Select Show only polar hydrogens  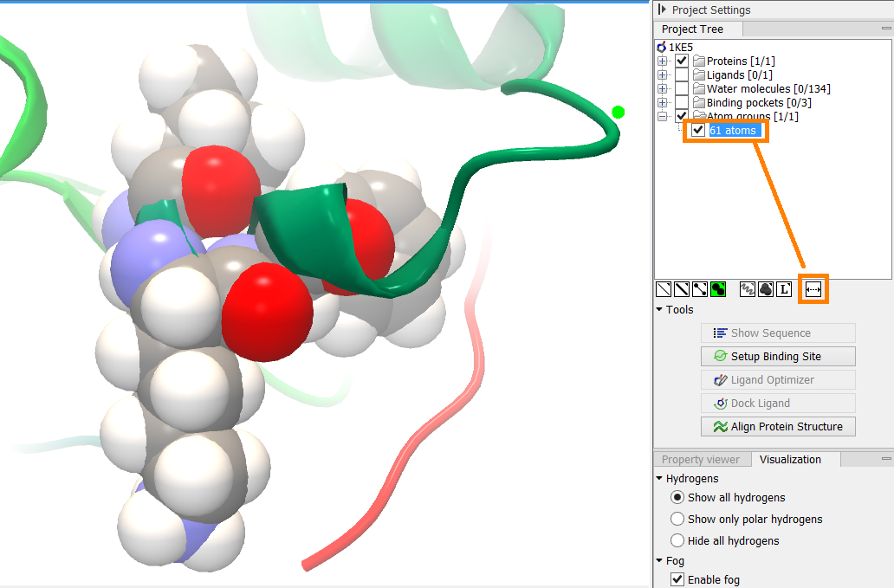[677, 519]
